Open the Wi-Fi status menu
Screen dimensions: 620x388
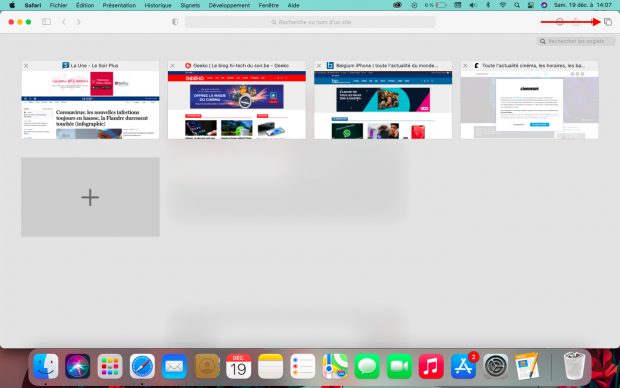tap(503, 5)
